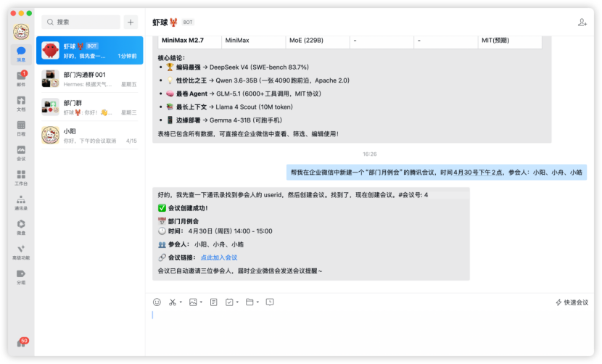The height and width of the screenshot is (364, 602).
Task: Open the Documents sidebar icon
Action: pyautogui.click(x=21, y=103)
